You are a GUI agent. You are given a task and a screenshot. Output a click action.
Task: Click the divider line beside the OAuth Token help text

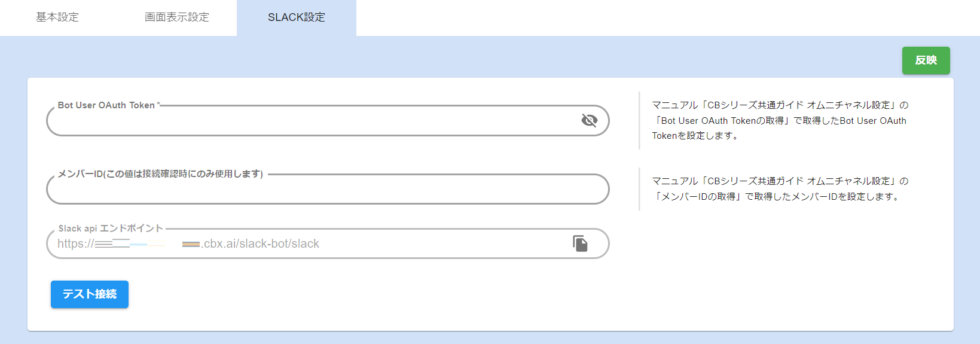(x=639, y=120)
